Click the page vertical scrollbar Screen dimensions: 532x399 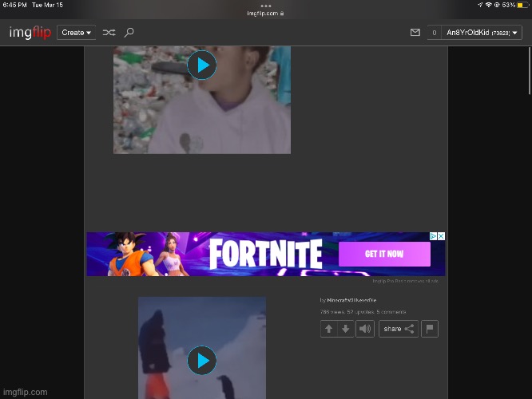pos(530,71)
